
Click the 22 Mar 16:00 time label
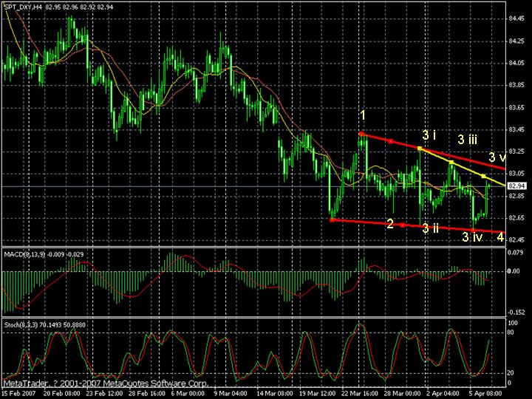pos(361,393)
